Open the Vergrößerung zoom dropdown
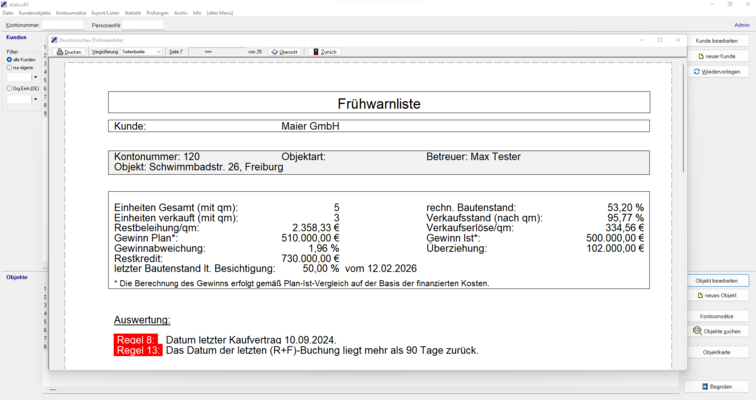 158,51
